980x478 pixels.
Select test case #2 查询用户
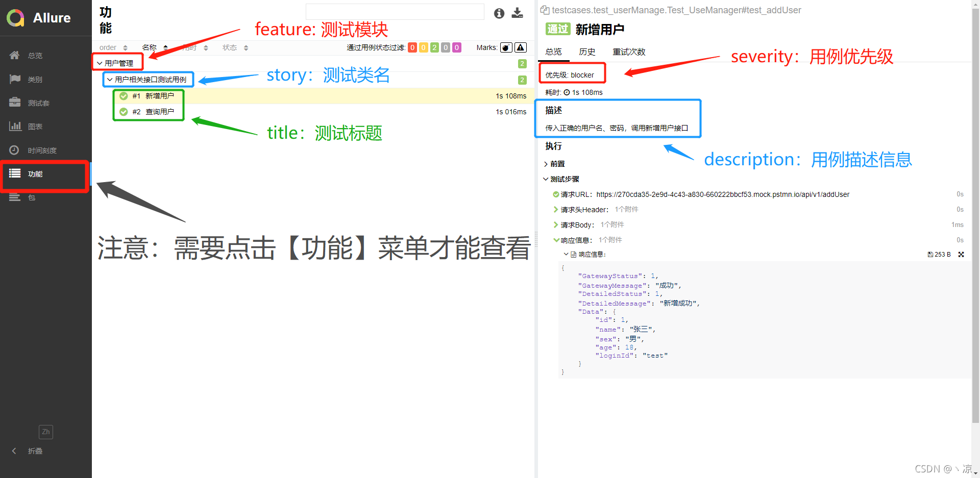coord(313,112)
